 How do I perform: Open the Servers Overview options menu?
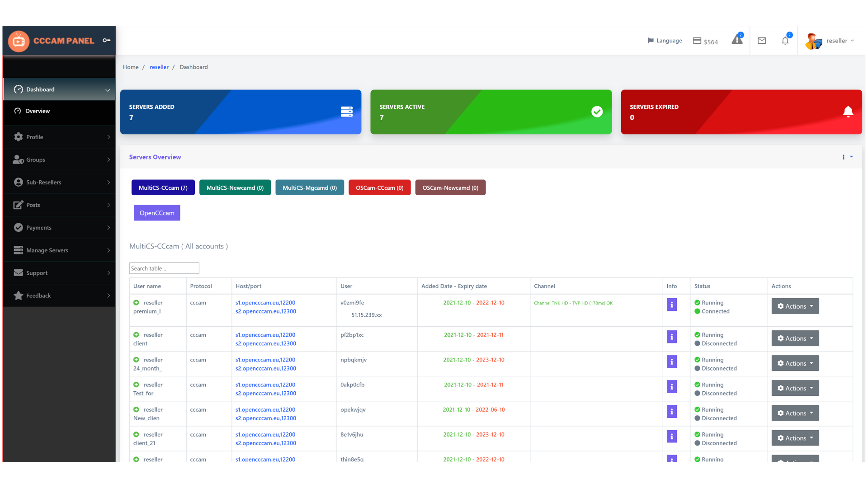[x=847, y=157]
